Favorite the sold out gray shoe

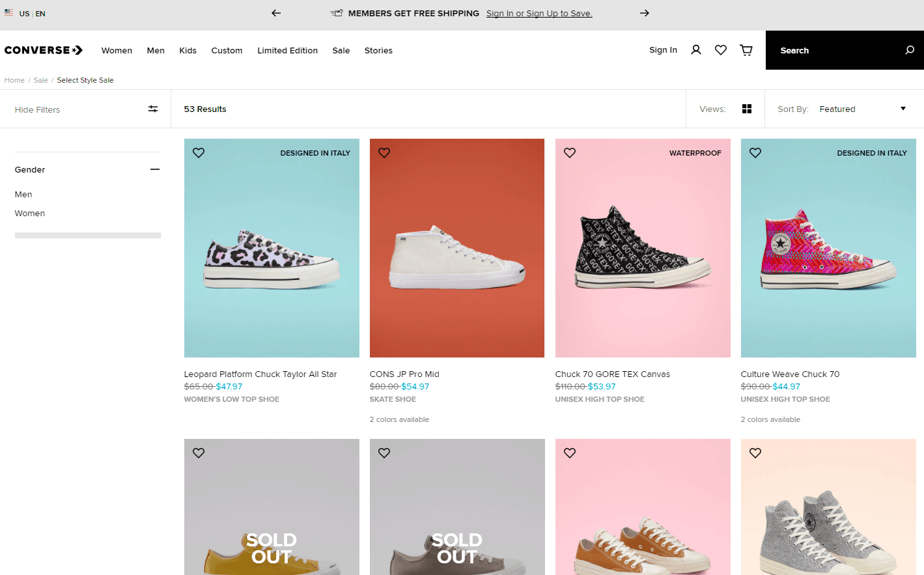384,453
